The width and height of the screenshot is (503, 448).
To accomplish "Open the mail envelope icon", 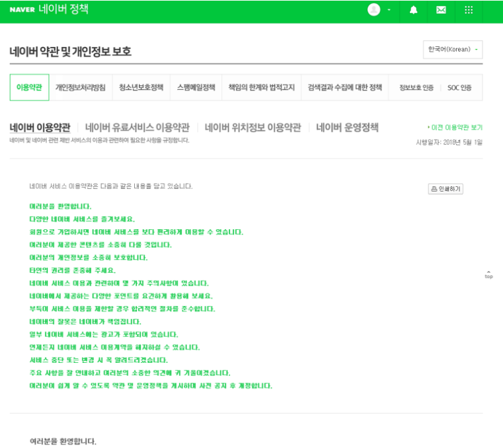I will [441, 10].
